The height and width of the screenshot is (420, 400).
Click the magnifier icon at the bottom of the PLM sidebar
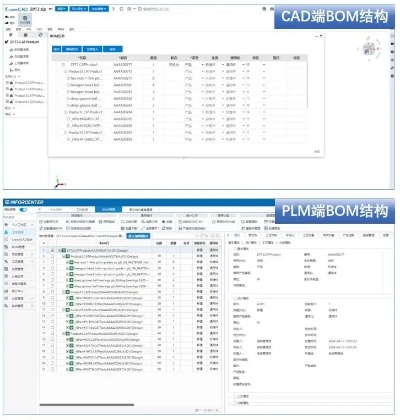click(6, 305)
